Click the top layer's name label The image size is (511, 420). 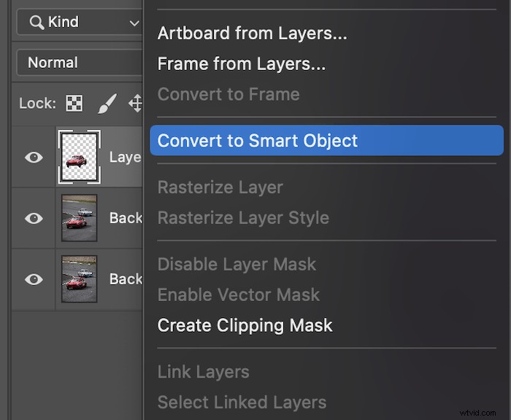(126, 157)
